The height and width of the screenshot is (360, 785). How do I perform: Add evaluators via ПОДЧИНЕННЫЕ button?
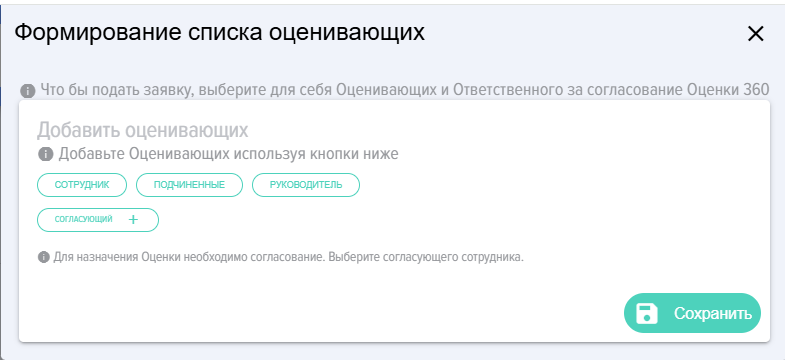tap(189, 185)
